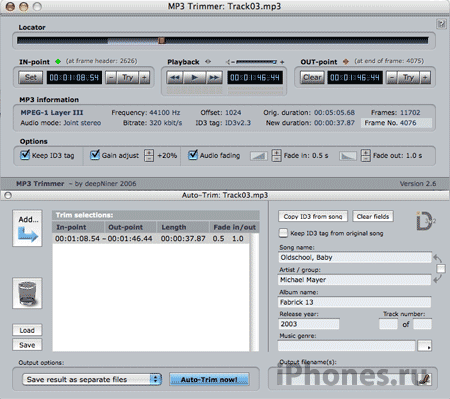
Task: Click Copy ID3 from song button
Action: [x=313, y=216]
